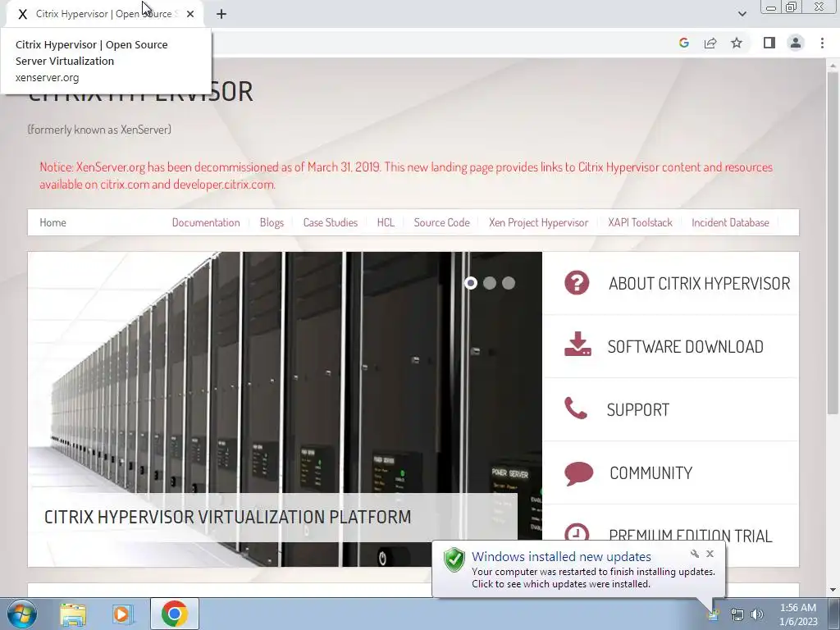
Task: Click the red decommission notice text
Action: 406,176
